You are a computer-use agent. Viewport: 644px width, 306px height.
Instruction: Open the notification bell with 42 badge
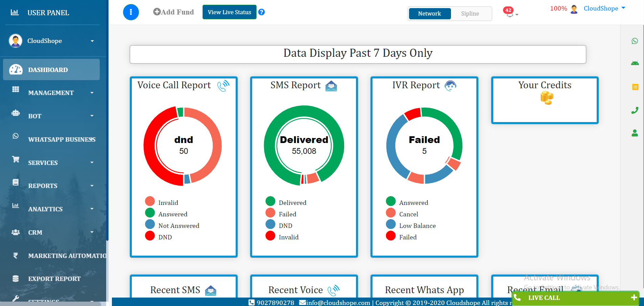[x=509, y=13]
